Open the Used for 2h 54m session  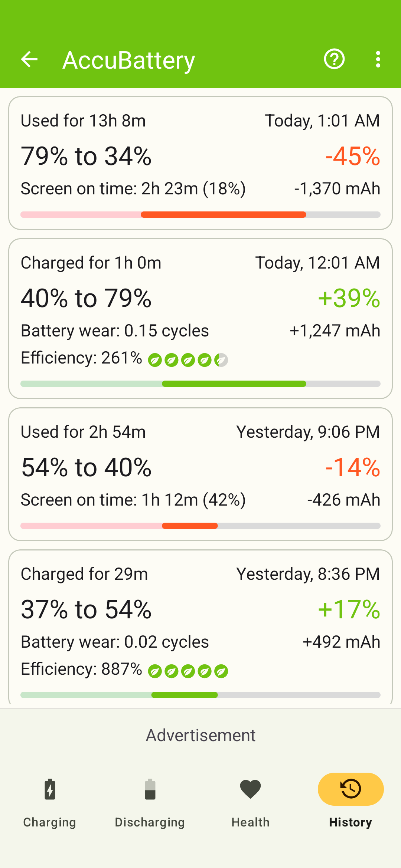pos(200,474)
